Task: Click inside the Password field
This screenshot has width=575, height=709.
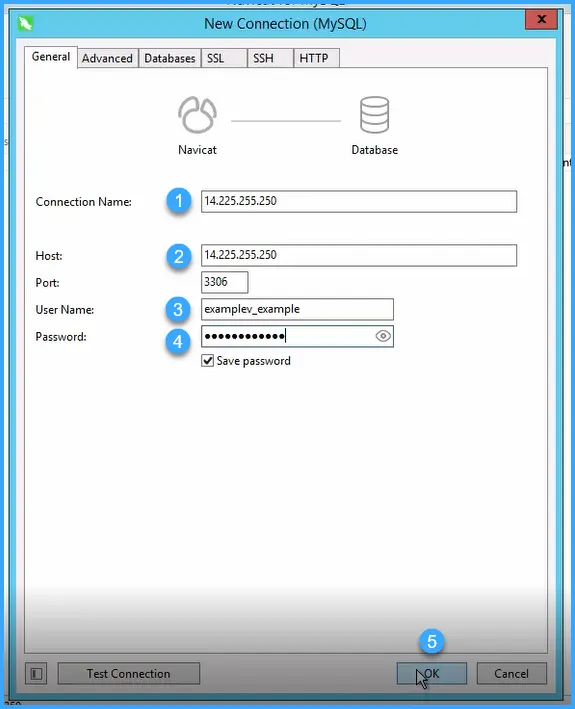Action: 297,336
